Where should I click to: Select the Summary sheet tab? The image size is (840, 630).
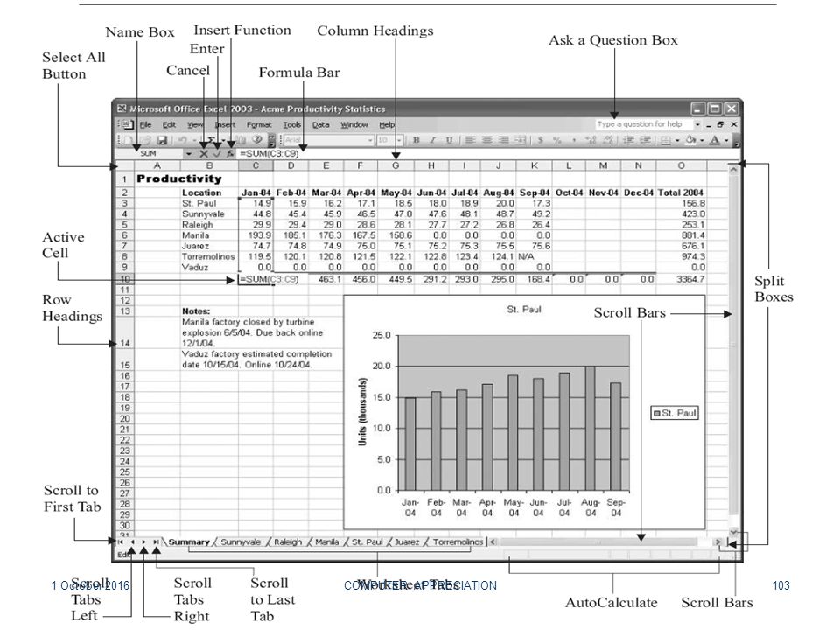click(189, 542)
